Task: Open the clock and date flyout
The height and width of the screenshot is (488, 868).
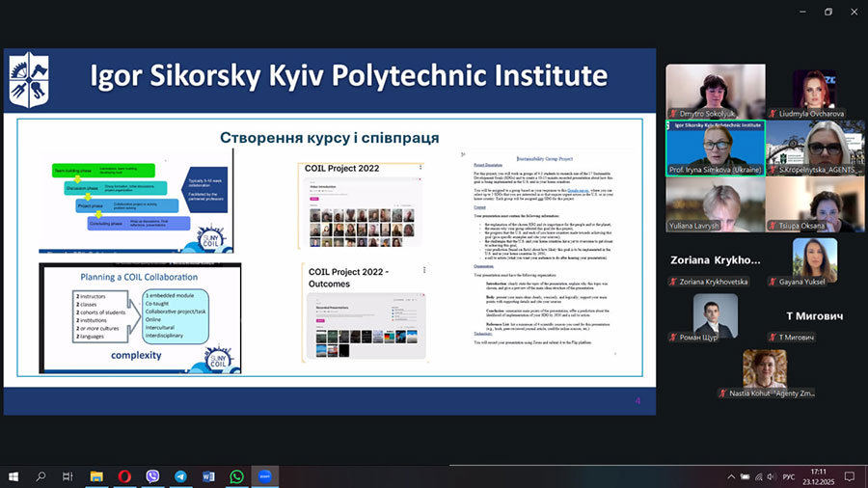Action: tap(819, 476)
